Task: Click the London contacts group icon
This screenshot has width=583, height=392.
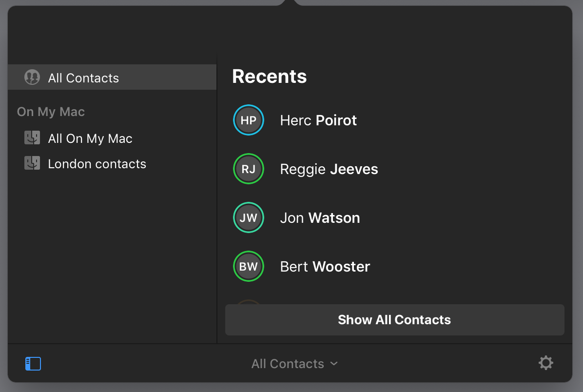Action: click(x=32, y=163)
